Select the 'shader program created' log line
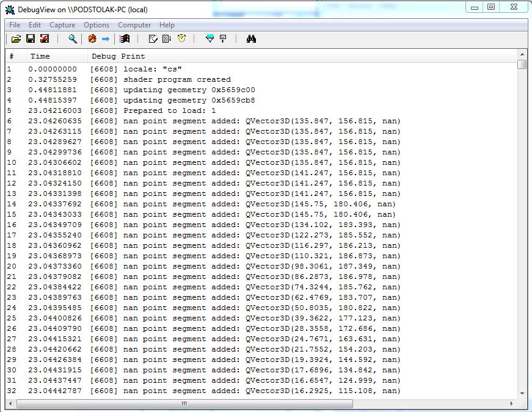 click(261, 79)
